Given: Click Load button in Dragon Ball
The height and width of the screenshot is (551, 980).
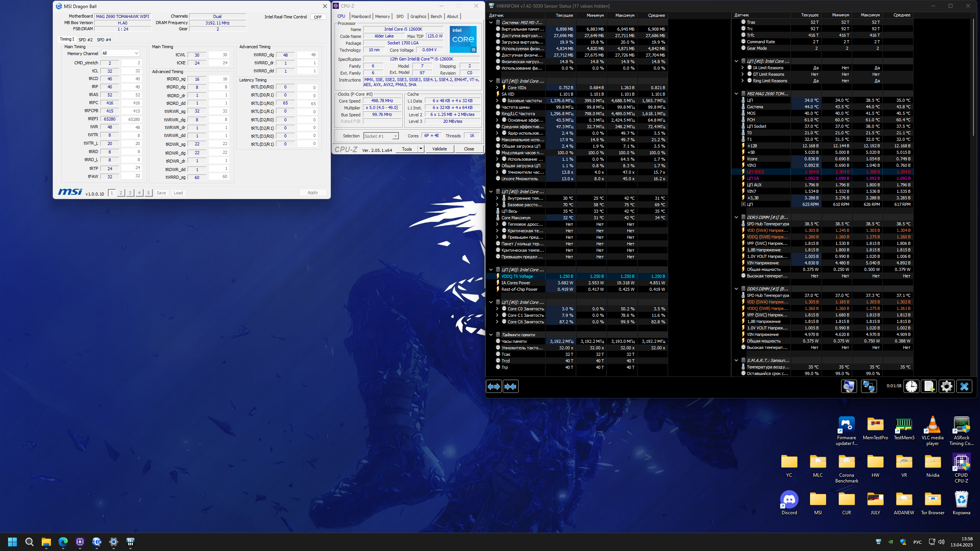Looking at the screenshot, I should tap(178, 193).
